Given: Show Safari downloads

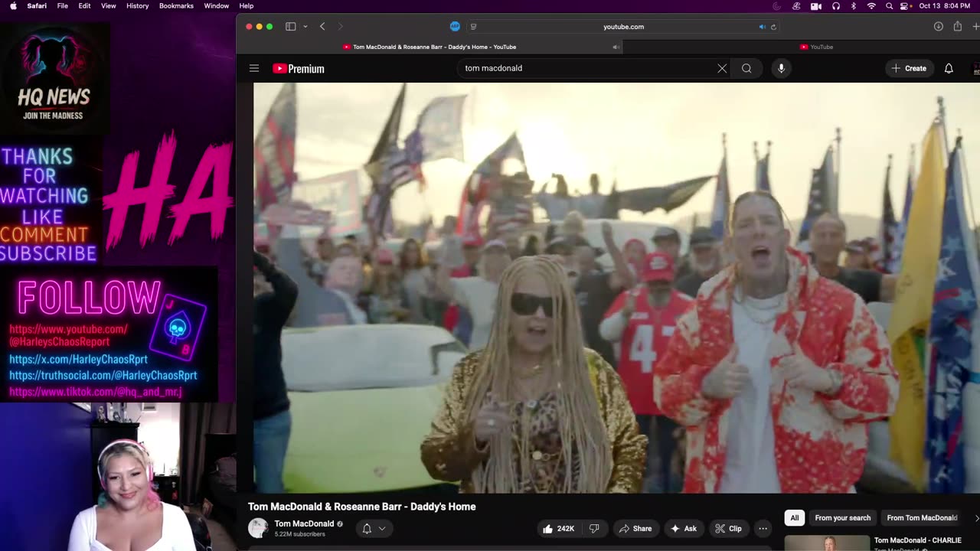Looking at the screenshot, I should [938, 27].
